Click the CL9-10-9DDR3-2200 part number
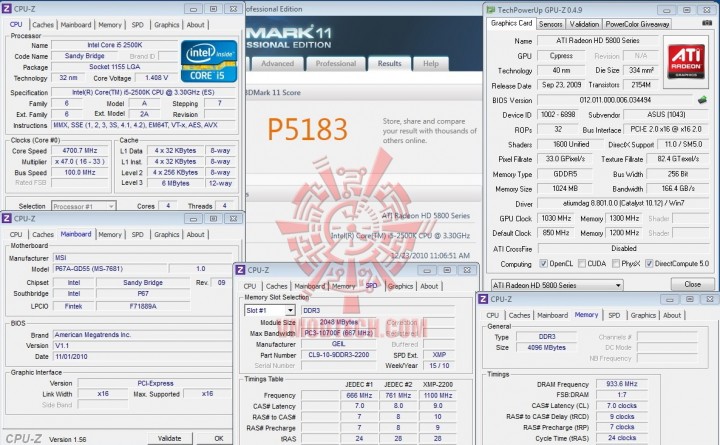The width and height of the screenshot is (720, 445). [x=338, y=355]
